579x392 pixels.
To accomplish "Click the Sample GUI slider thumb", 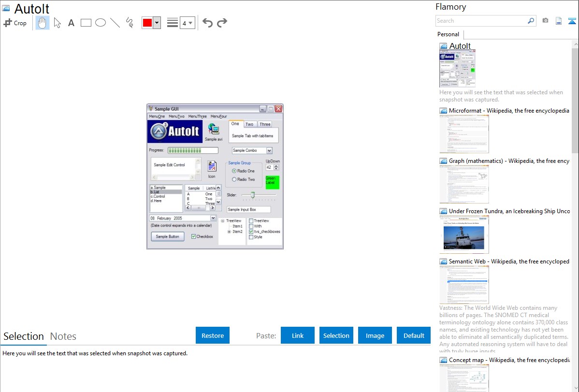I will 253,195.
